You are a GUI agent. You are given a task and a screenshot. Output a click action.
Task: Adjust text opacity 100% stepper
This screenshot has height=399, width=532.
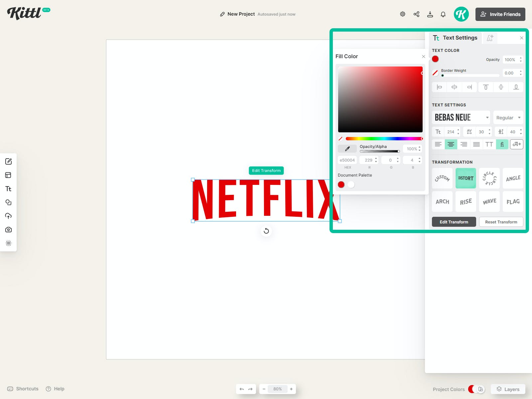521,60
